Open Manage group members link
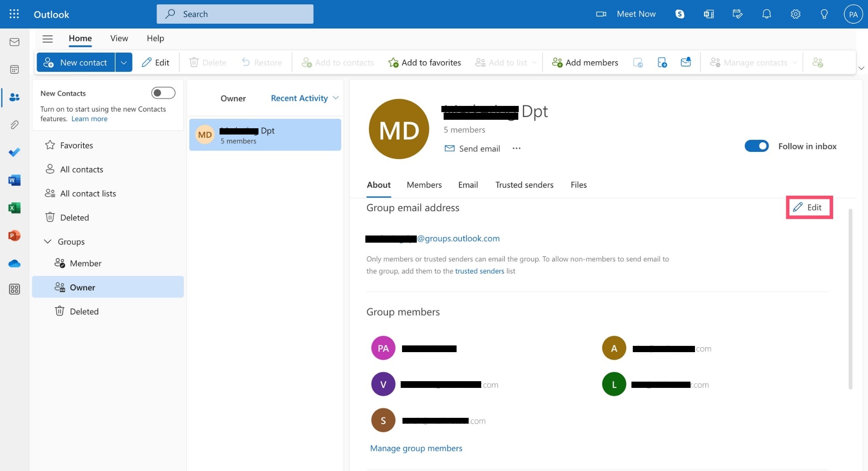 tap(416, 448)
